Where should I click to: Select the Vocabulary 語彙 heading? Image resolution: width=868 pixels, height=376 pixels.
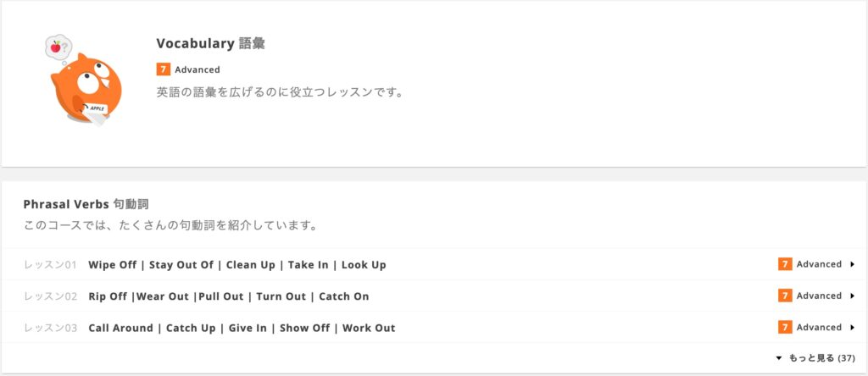pos(210,44)
